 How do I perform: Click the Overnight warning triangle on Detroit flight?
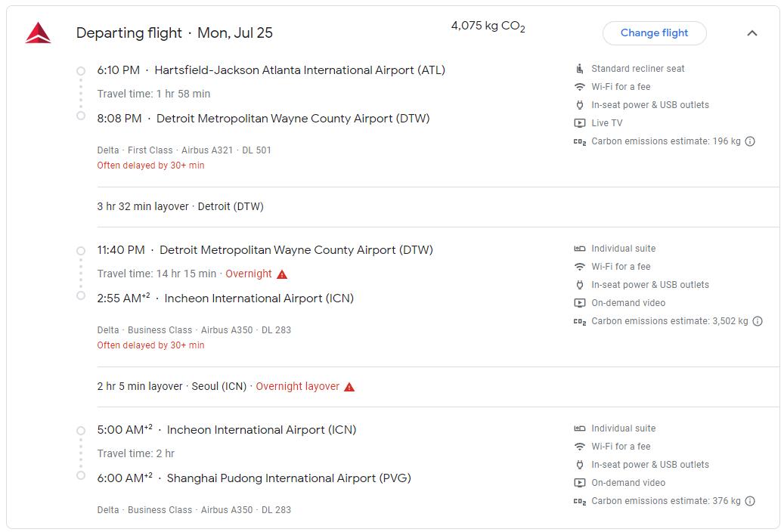[282, 274]
